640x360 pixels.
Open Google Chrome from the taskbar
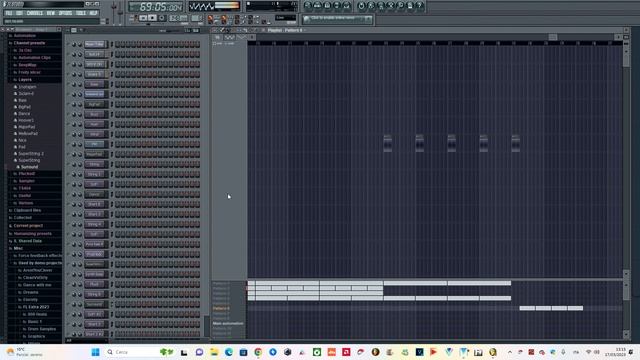tap(258, 352)
